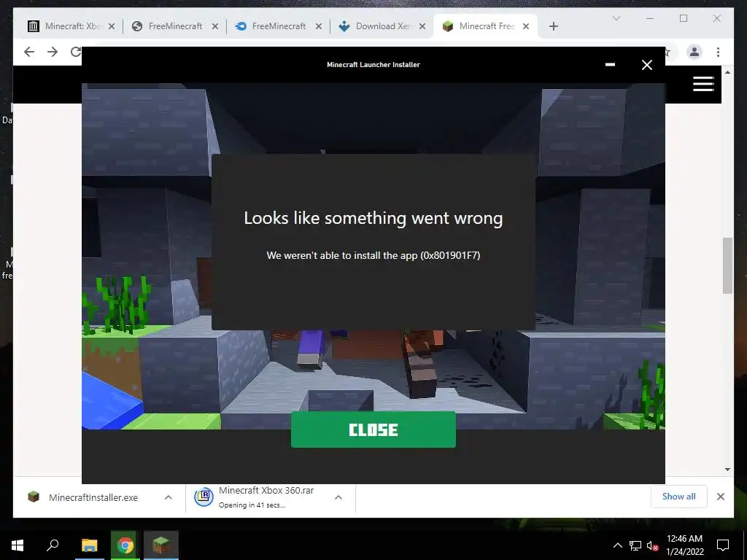This screenshot has height=560, width=747.
Task: Go forward in Chrome
Action: point(53,52)
